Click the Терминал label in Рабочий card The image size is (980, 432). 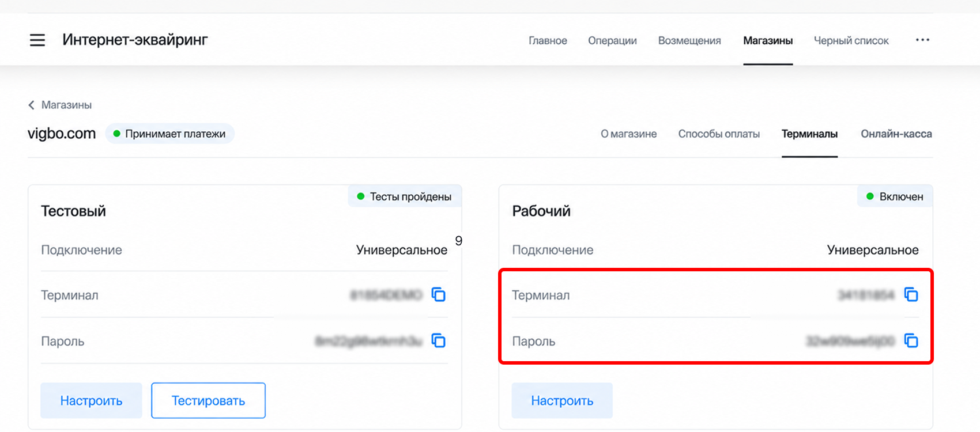coord(541,295)
